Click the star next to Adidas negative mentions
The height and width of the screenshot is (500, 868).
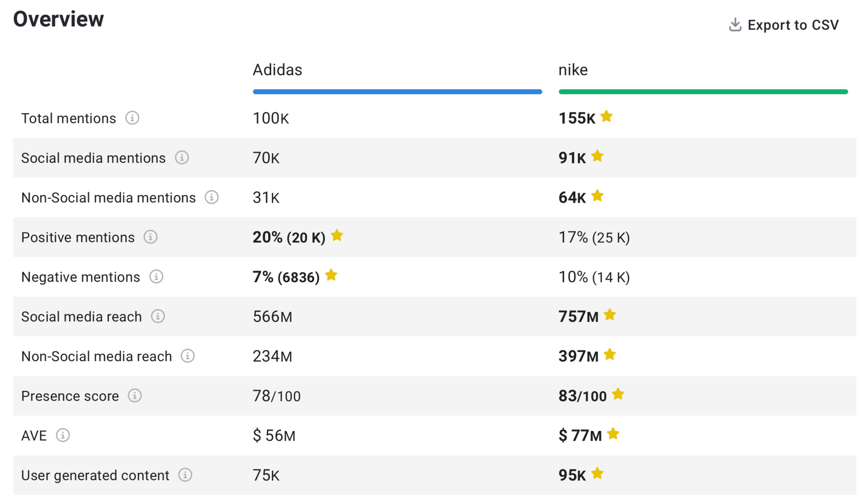tap(331, 275)
